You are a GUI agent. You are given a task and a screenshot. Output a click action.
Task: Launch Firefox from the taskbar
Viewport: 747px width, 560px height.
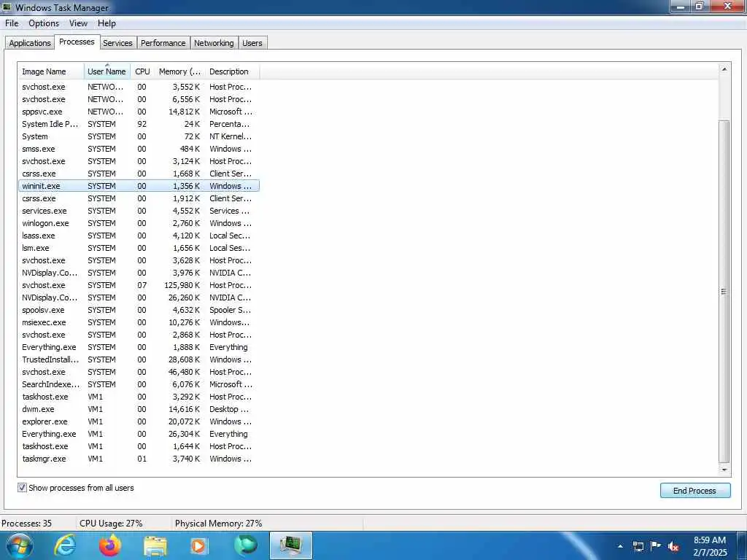click(x=110, y=545)
